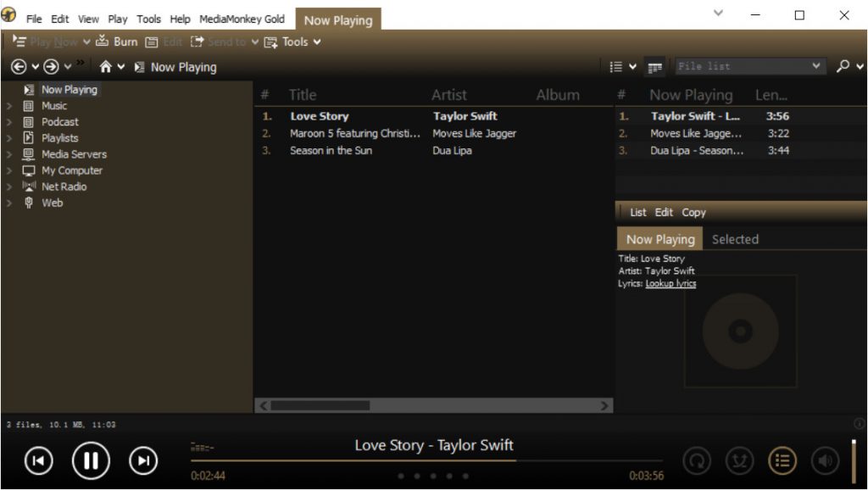Open the Help menu
This screenshot has height=490, width=868.
(180, 19)
